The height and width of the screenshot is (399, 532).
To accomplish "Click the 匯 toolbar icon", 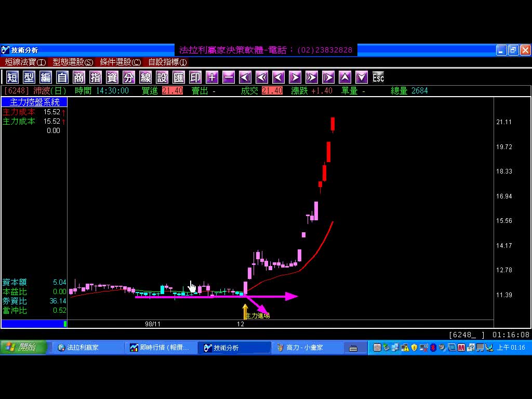I will coord(179,77).
